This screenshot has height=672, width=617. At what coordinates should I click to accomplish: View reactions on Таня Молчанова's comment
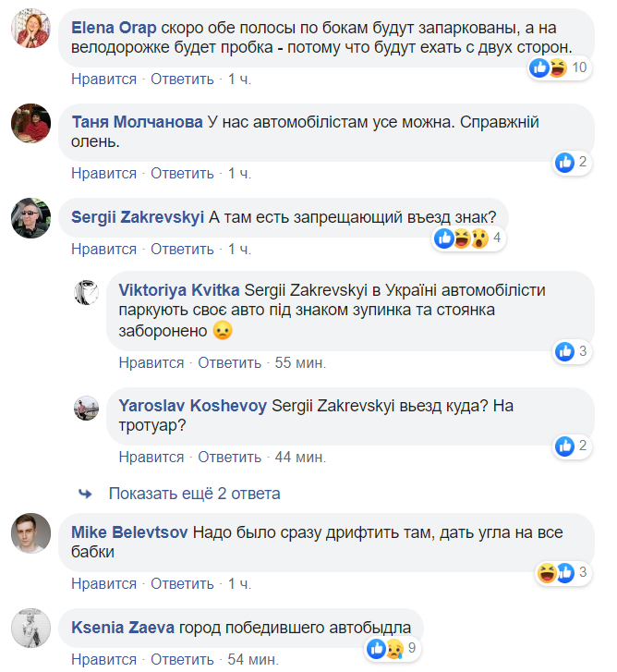point(572,163)
